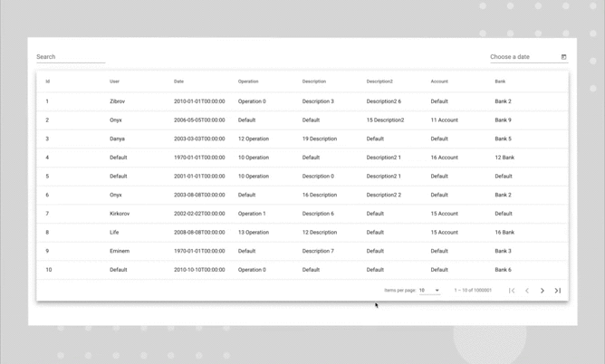Select the user cell 'Kirkorov'

pyautogui.click(x=120, y=214)
